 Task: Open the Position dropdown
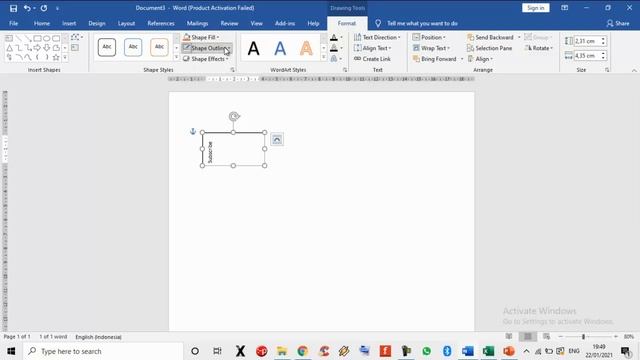[x=429, y=38]
